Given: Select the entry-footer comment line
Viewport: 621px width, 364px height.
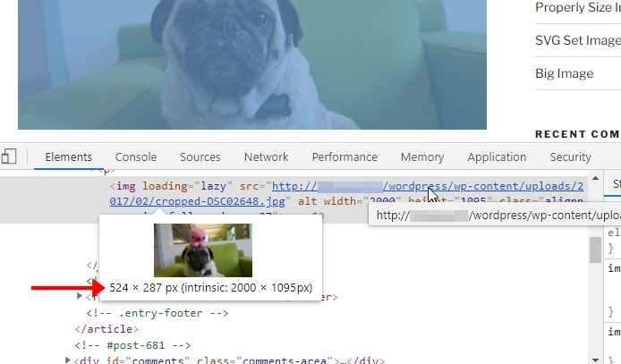Looking at the screenshot, I should 157,313.
